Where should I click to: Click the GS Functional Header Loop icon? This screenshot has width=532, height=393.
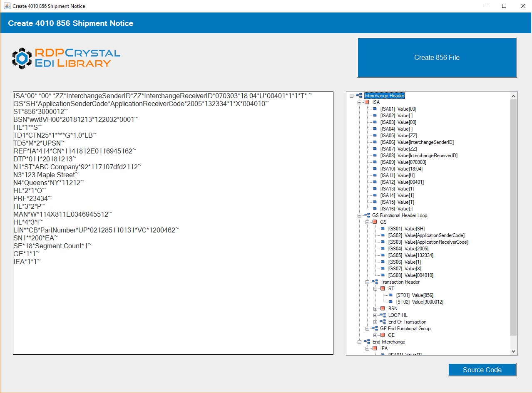[367, 215]
